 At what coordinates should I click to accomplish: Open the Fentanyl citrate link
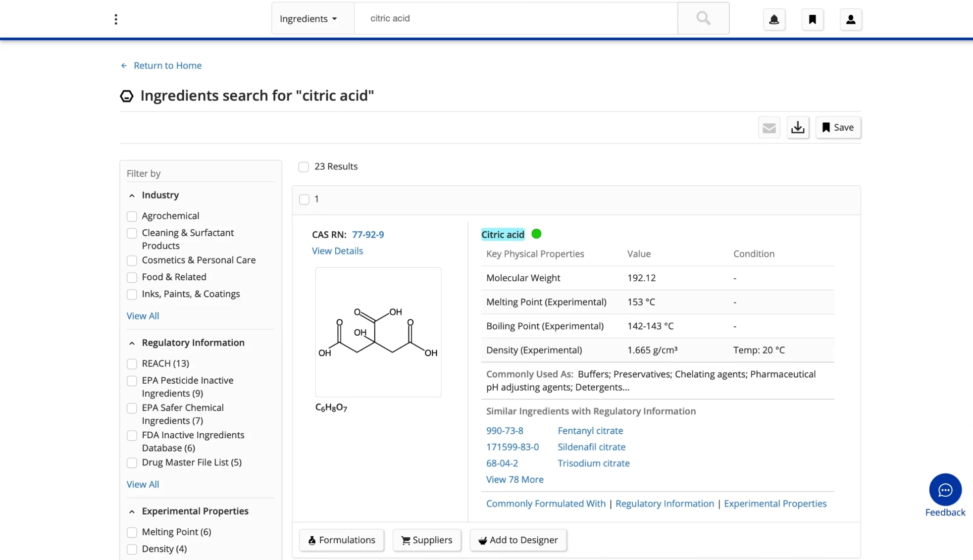590,431
